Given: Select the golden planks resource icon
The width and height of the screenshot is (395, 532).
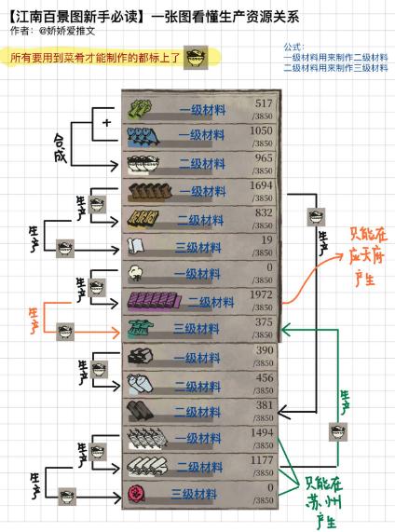Looking at the screenshot, I should click(x=143, y=219).
